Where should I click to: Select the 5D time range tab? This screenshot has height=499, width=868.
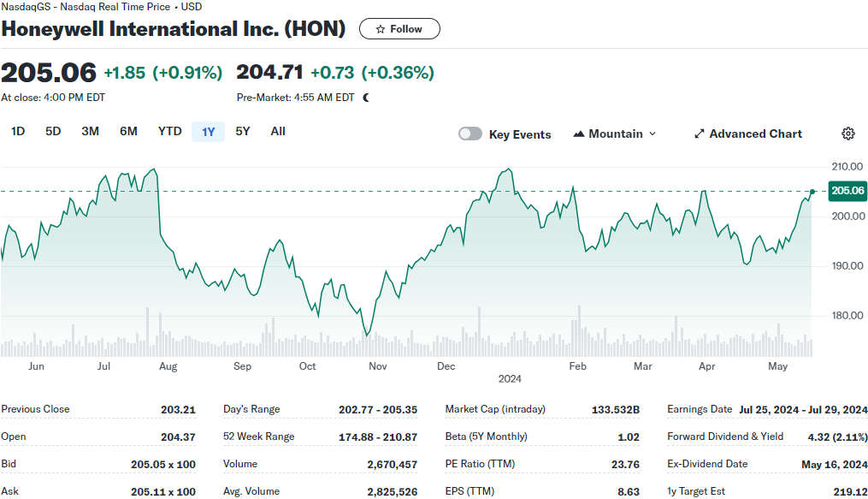pos(53,131)
